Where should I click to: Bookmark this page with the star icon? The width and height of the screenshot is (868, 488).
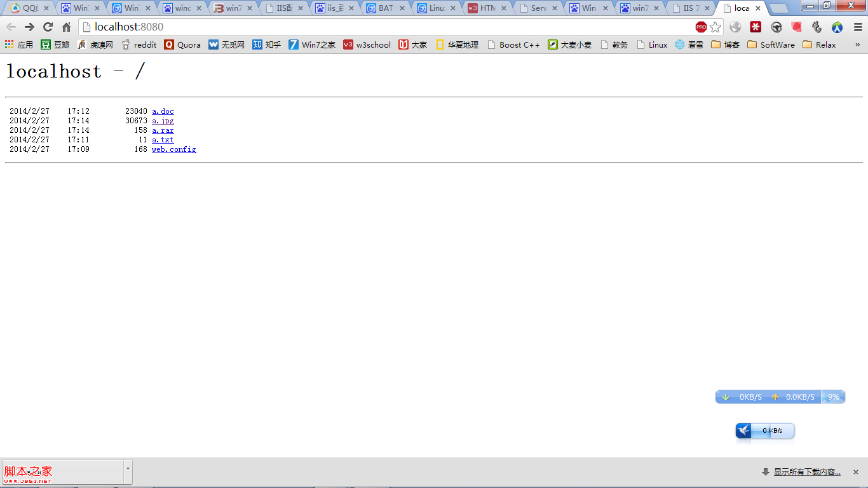pyautogui.click(x=715, y=27)
